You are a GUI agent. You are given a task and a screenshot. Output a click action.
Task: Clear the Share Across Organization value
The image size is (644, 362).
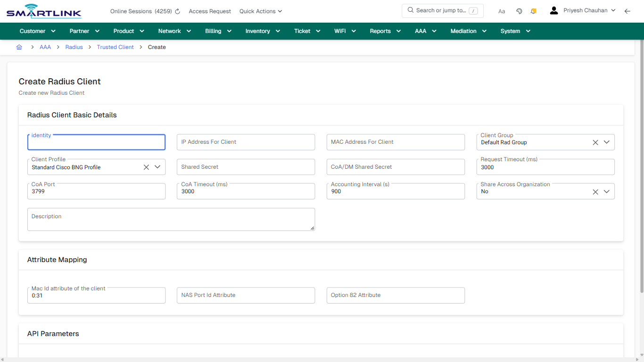coord(595,191)
